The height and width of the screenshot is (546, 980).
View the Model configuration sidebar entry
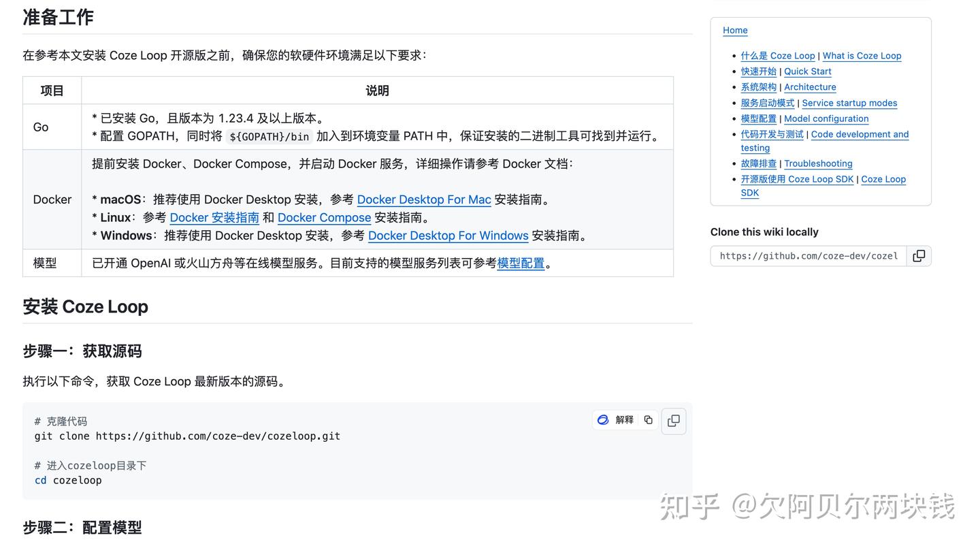826,118
